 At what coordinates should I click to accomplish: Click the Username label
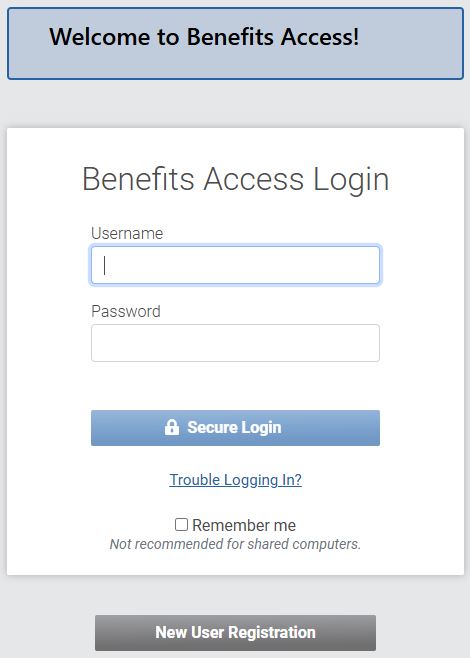tap(127, 233)
